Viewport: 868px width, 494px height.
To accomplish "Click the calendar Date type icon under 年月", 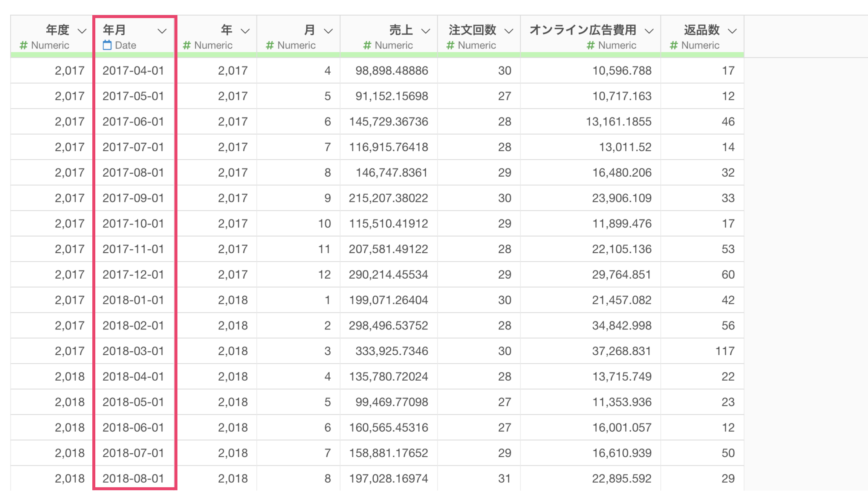I will click(x=107, y=45).
